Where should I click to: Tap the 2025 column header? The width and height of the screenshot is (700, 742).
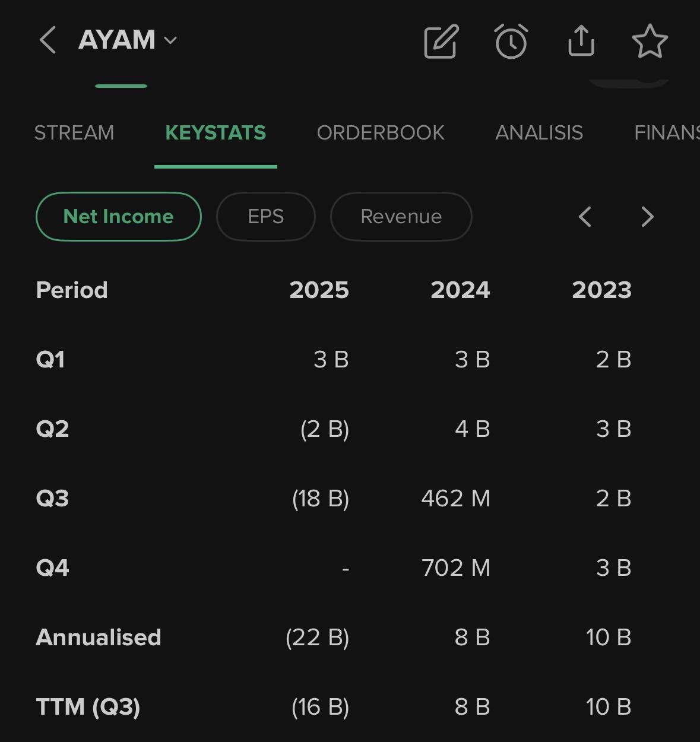tap(319, 290)
